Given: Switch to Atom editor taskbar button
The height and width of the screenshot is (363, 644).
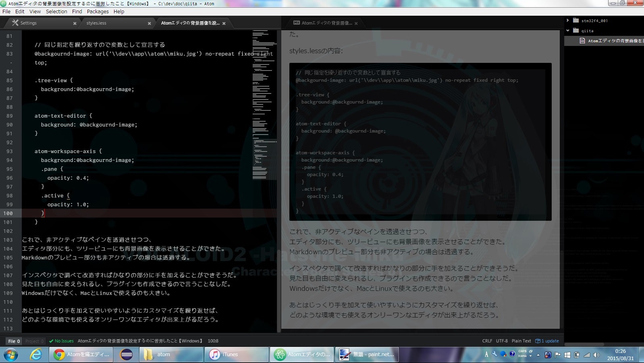Looking at the screenshot, I should (302, 355).
